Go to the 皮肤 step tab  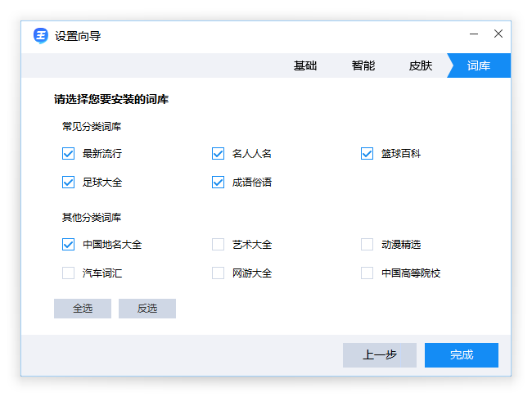(x=421, y=66)
